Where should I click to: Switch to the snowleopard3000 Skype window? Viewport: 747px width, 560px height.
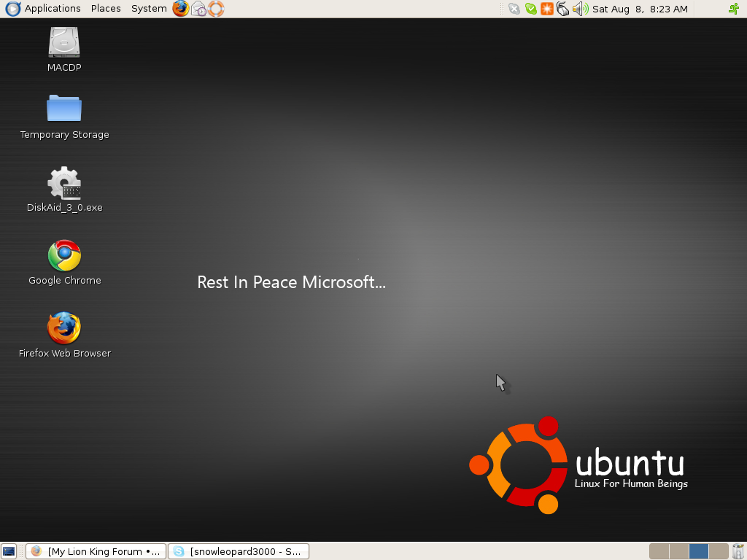[239, 551]
